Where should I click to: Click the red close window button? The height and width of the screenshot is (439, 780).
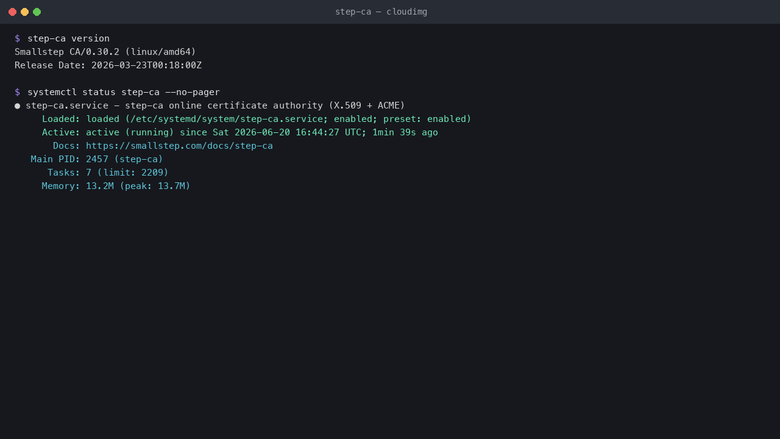(12, 12)
